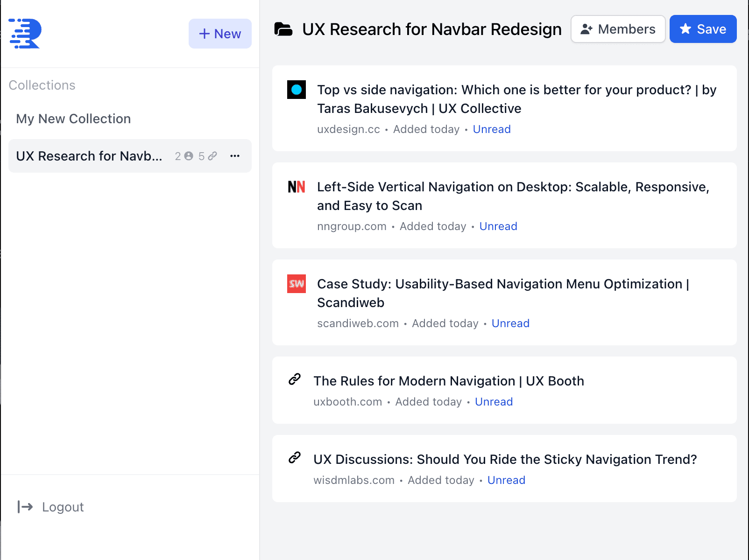The image size is (749, 560).
Task: Click the app logo in the sidebar
Action: (x=25, y=34)
